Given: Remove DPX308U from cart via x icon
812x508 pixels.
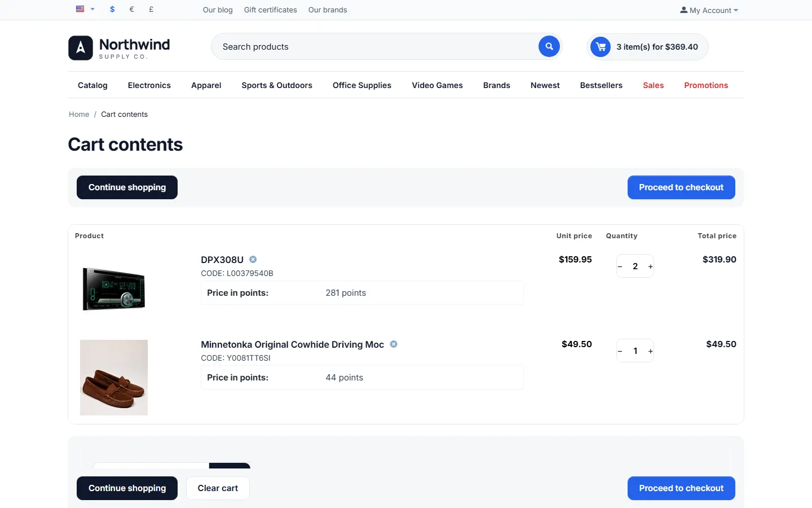Looking at the screenshot, I should click(253, 260).
